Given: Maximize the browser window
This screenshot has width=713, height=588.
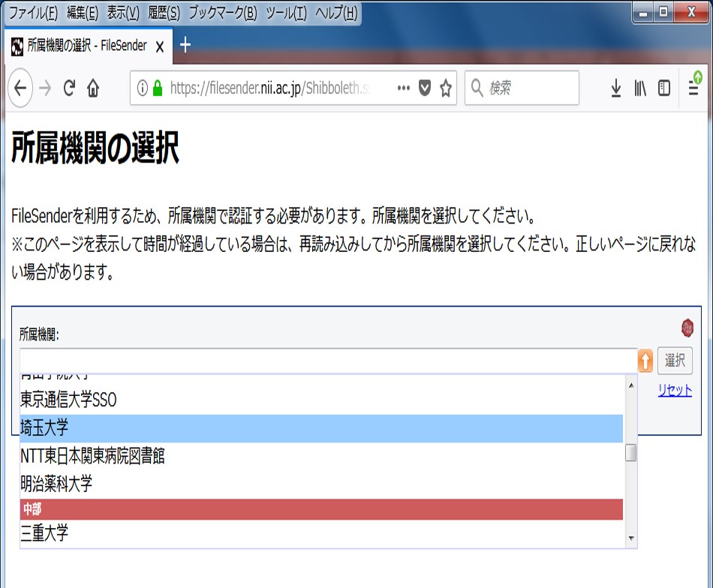Looking at the screenshot, I should pyautogui.click(x=664, y=12).
